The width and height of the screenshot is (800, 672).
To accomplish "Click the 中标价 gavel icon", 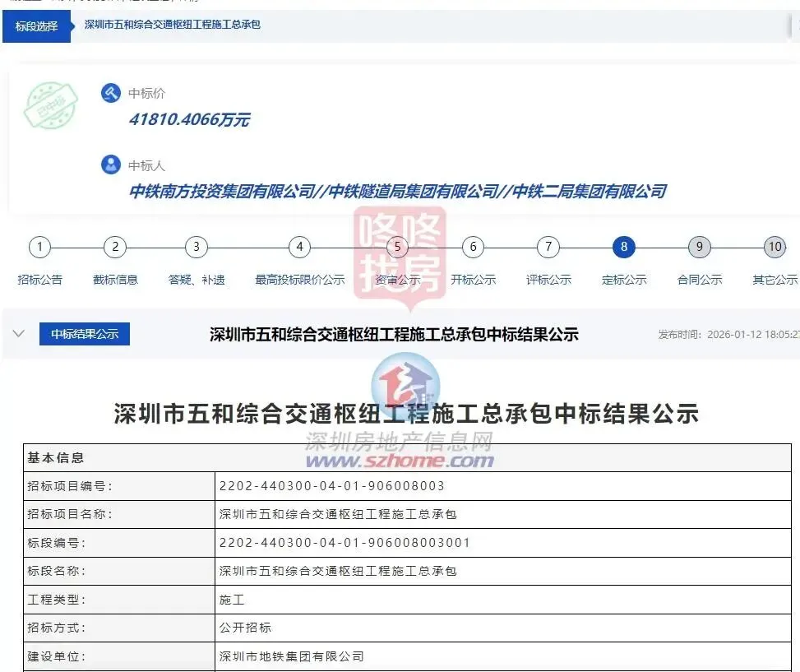I will (111, 93).
